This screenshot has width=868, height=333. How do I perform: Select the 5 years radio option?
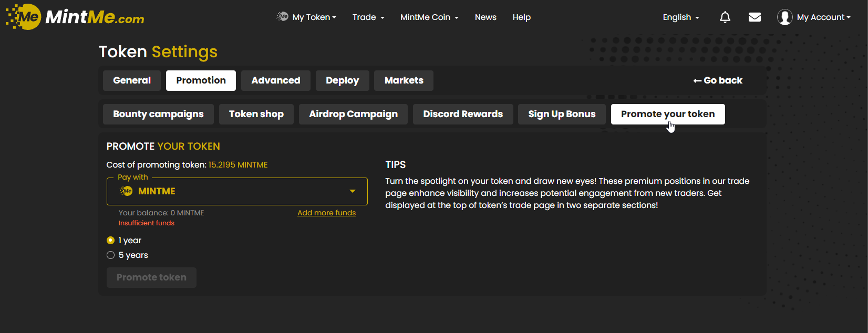(110, 255)
